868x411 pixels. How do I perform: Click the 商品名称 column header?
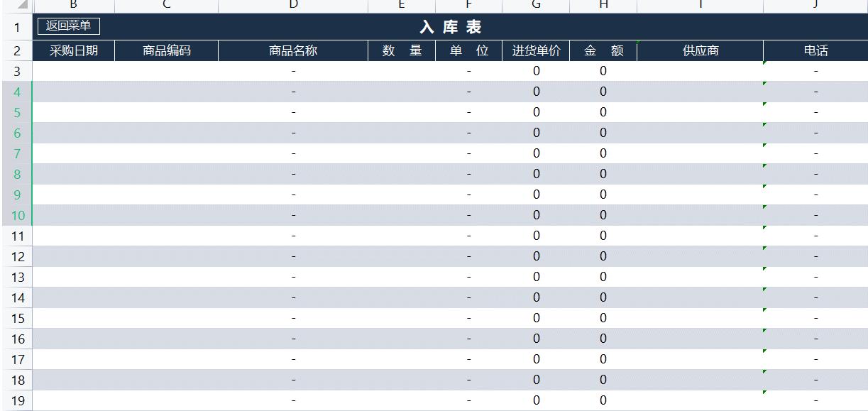[x=293, y=50]
